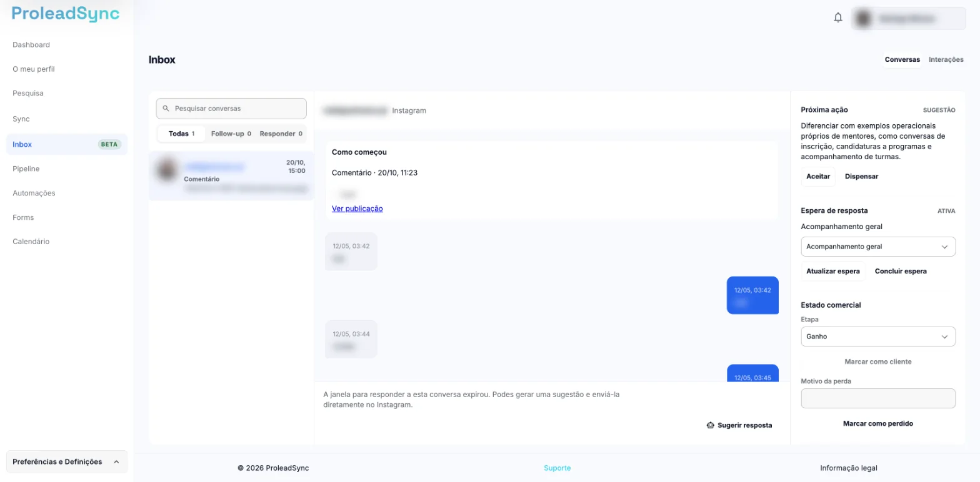This screenshot has width=980, height=482.
Task: Click the received message at 12/05, 03:44
Action: [351, 340]
